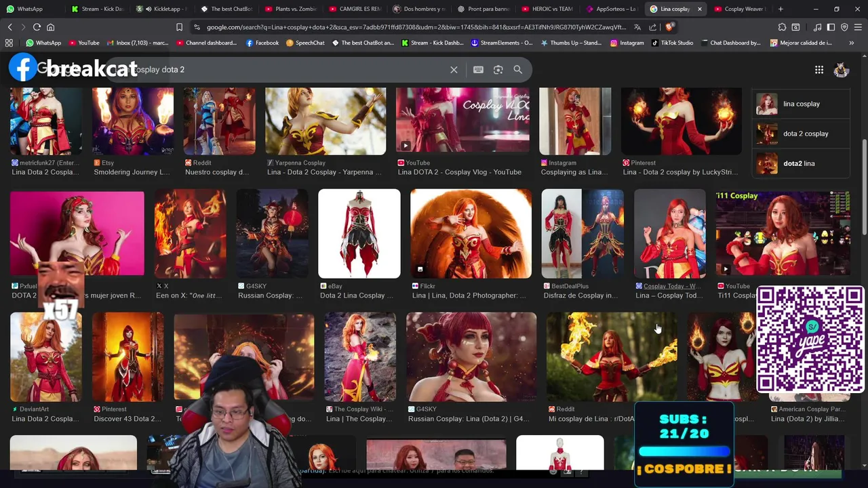
Task: Open the browser main menu hamburger
Action: click(858, 27)
